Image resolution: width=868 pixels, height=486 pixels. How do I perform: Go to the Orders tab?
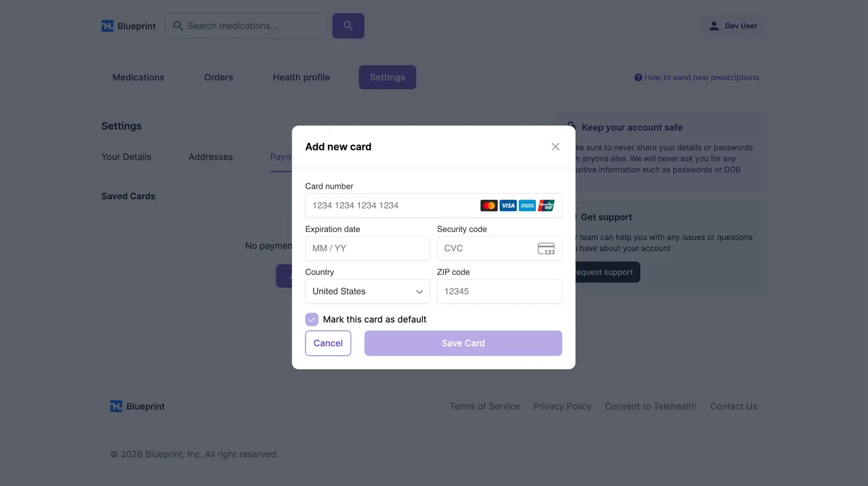[218, 78]
